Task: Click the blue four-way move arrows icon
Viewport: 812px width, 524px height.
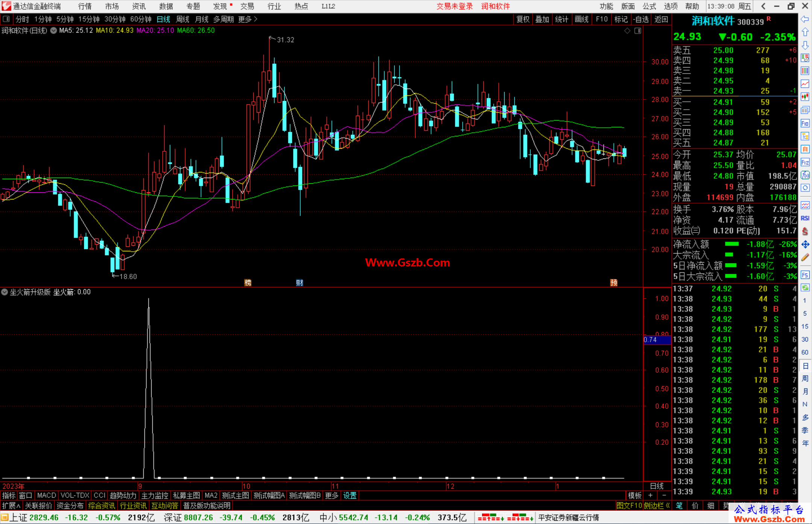Action: [805, 245]
